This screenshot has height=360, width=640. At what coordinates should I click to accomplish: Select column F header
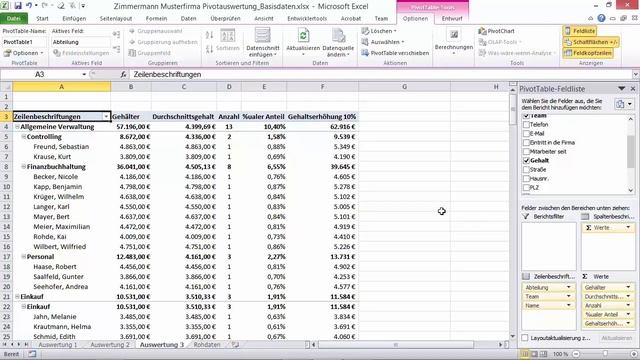[x=322, y=87]
